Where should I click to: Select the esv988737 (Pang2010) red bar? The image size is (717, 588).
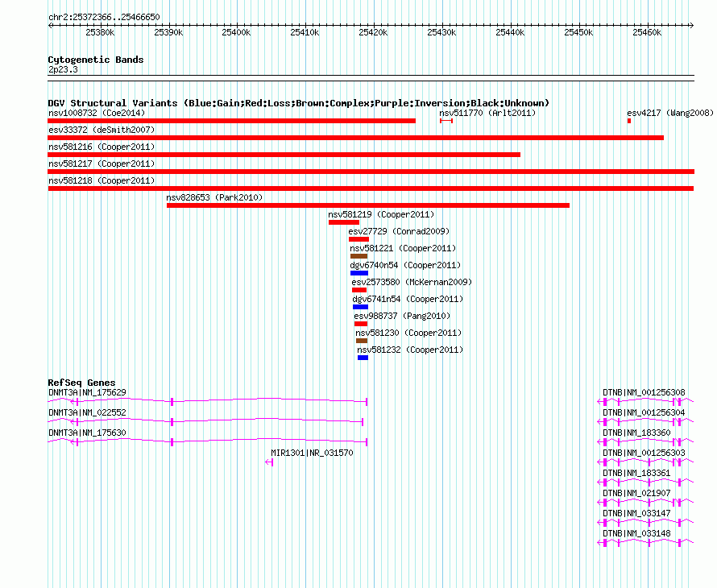click(x=361, y=324)
